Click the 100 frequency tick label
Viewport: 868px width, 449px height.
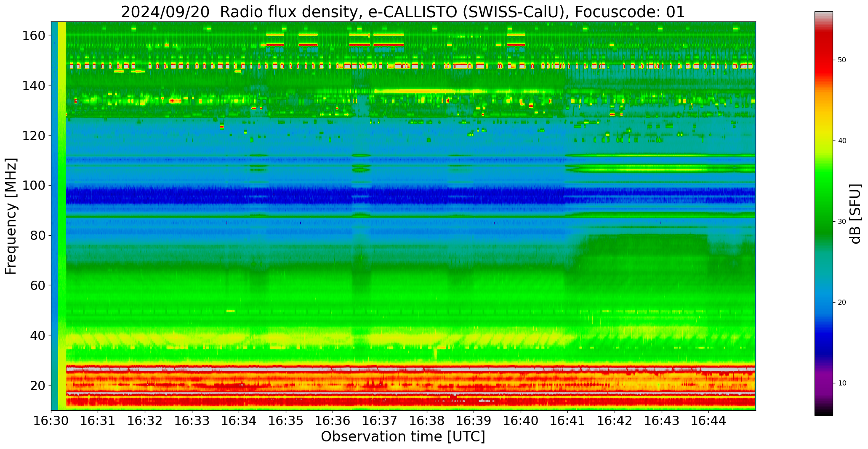[x=34, y=186]
